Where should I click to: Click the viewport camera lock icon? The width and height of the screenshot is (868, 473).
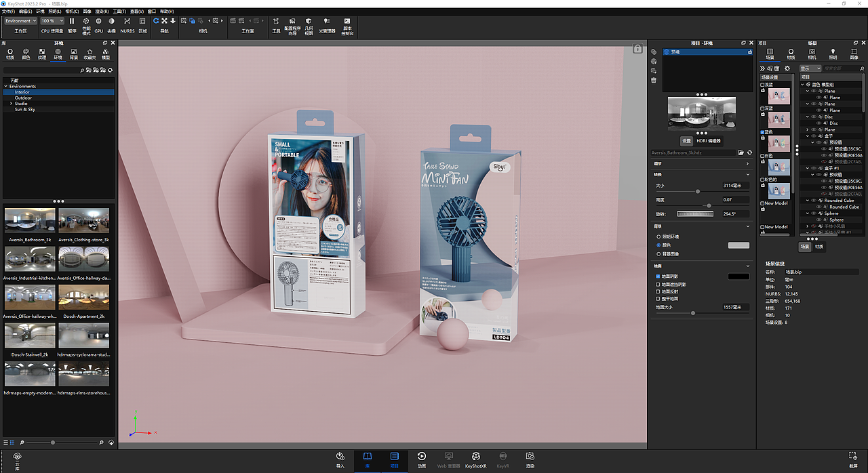[x=637, y=49]
